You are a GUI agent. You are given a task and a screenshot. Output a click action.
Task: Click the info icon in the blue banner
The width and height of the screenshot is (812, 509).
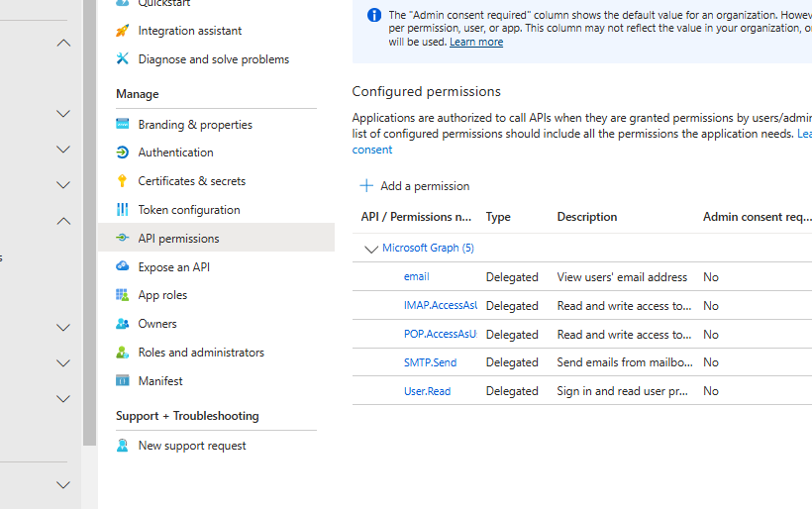tap(374, 15)
